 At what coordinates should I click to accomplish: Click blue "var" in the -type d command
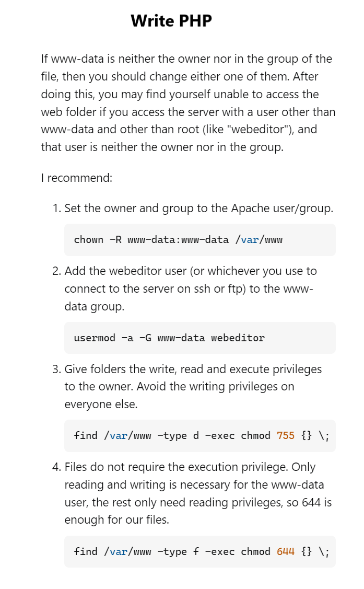coord(119,436)
